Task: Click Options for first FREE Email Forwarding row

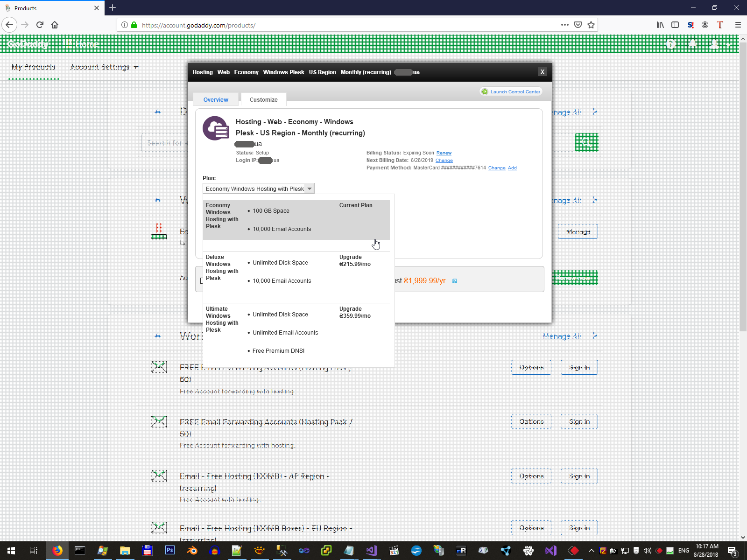Action: [531, 367]
